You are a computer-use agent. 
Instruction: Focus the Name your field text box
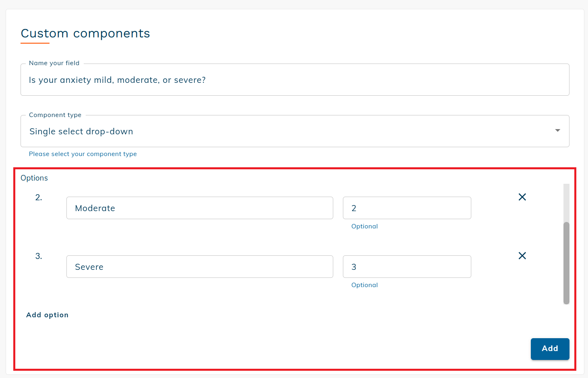coord(295,80)
